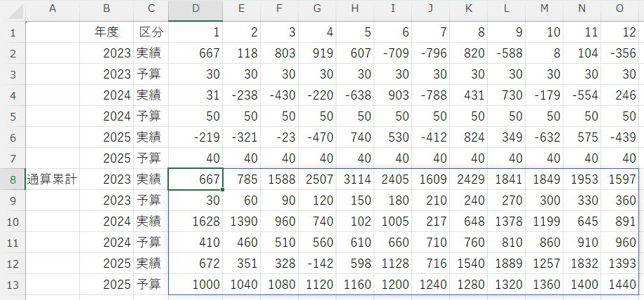Click the fill handle of cell D8
Viewport: 644px width, 300px height.
point(223,189)
